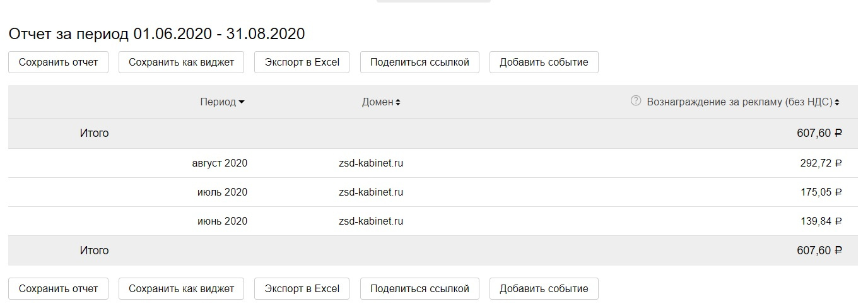
Task: Click top Поделиться ссылкой button
Action: [x=419, y=62]
